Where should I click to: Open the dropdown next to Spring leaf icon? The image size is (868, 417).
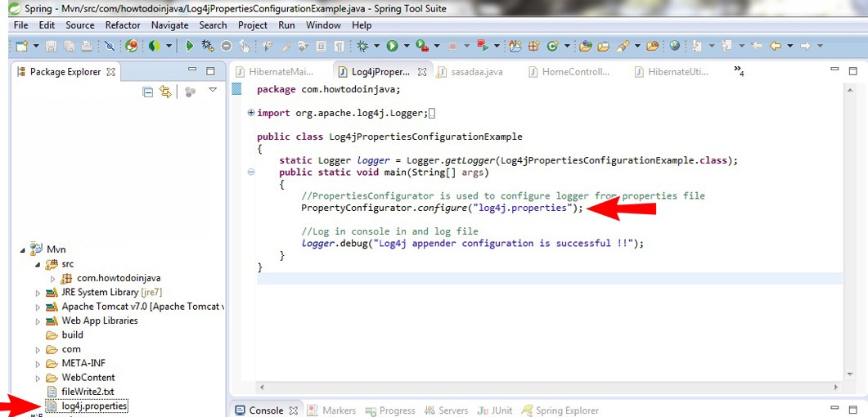(169, 46)
